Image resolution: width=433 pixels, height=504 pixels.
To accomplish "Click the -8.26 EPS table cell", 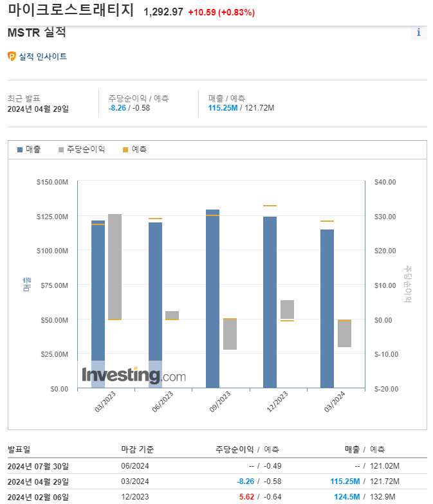I will [x=246, y=482].
